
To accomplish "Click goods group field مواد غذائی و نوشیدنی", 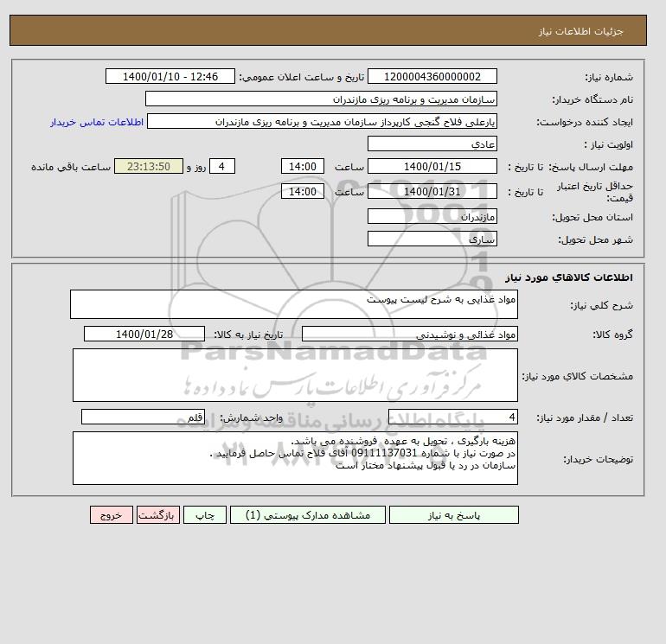I will pos(409,334).
